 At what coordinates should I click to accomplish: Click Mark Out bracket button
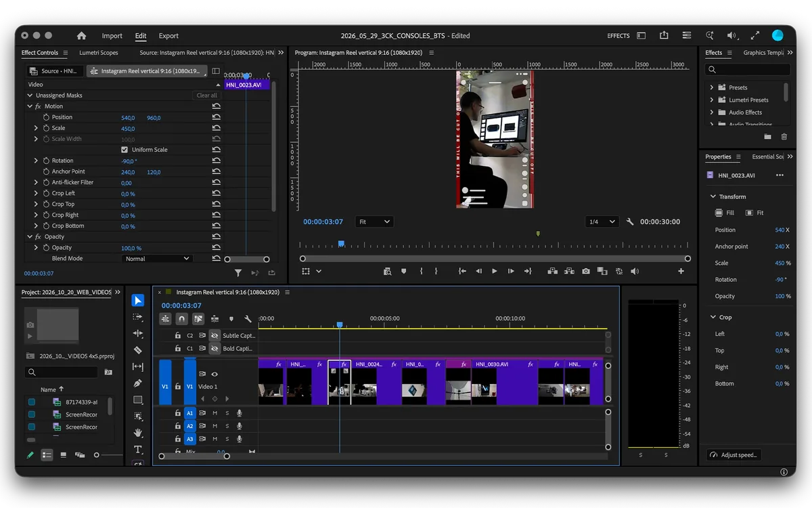[x=436, y=271]
